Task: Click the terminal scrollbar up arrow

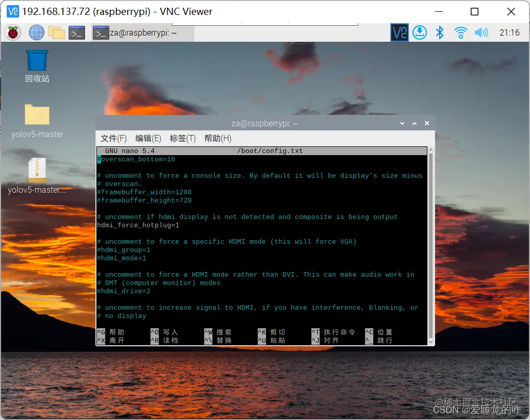Action: click(430, 149)
